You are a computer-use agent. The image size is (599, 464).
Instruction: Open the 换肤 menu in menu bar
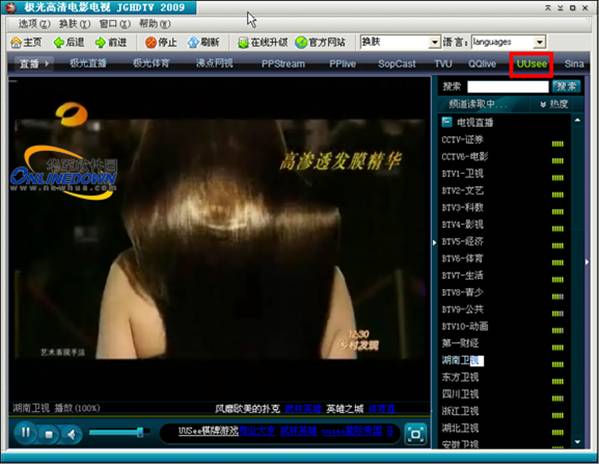[74, 24]
